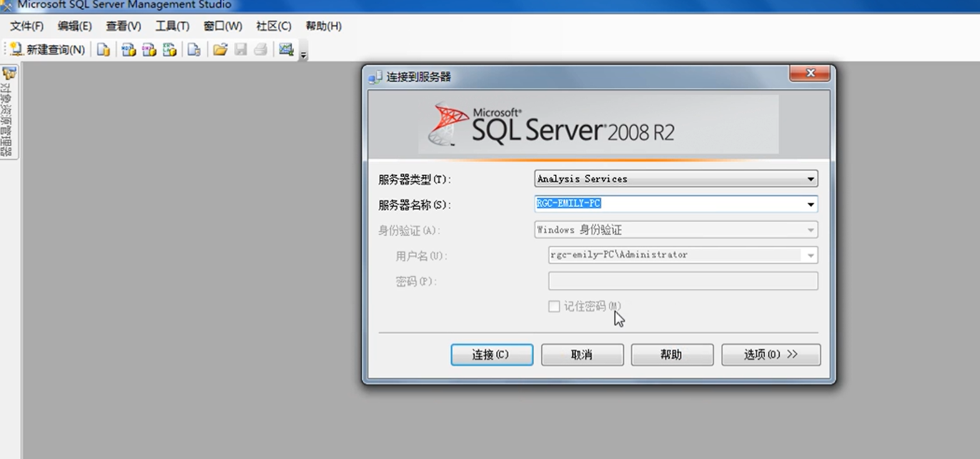The height and width of the screenshot is (459, 980).
Task: Click the 新建查询(N) toolbar button
Action: click(x=47, y=49)
